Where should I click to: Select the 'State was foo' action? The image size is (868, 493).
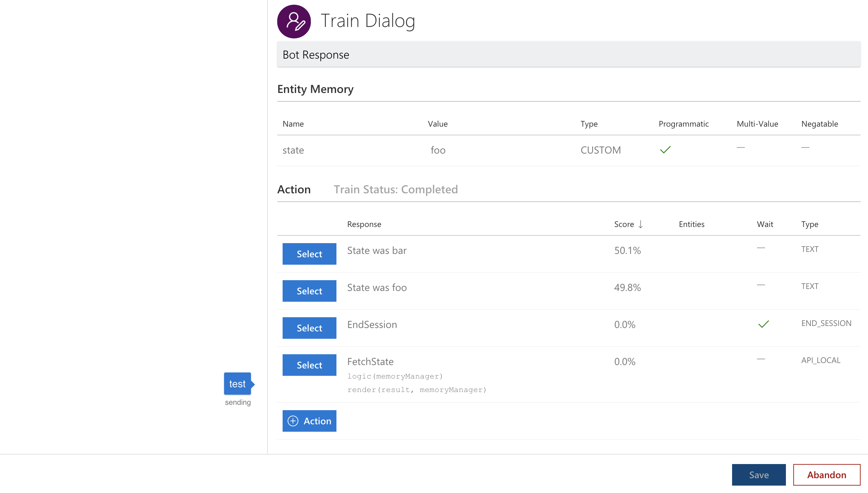pyautogui.click(x=309, y=291)
